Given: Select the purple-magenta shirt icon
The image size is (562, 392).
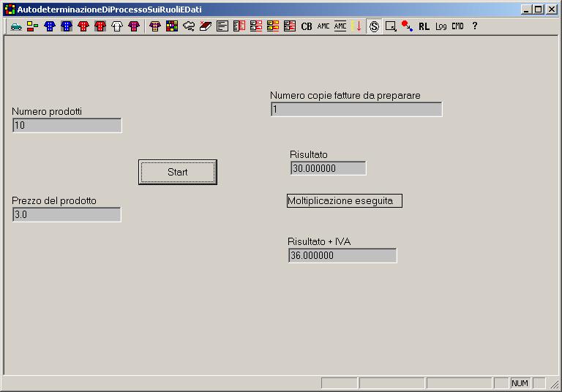Looking at the screenshot, I should coord(134,26).
